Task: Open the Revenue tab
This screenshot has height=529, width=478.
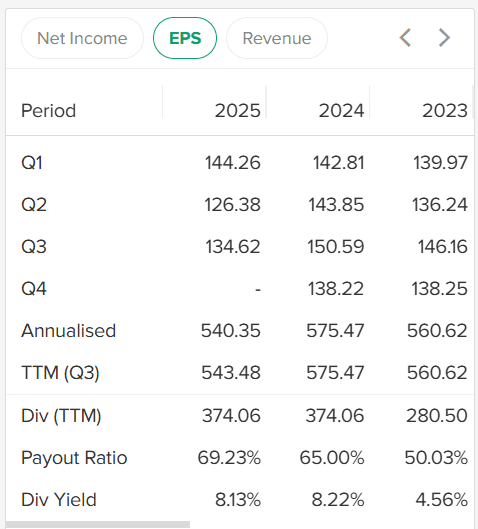Action: pos(277,38)
